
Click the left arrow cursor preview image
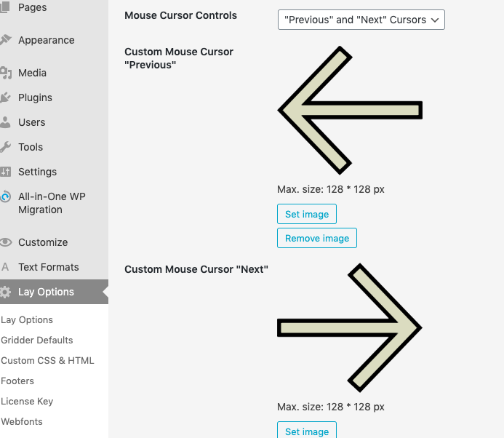pos(350,110)
